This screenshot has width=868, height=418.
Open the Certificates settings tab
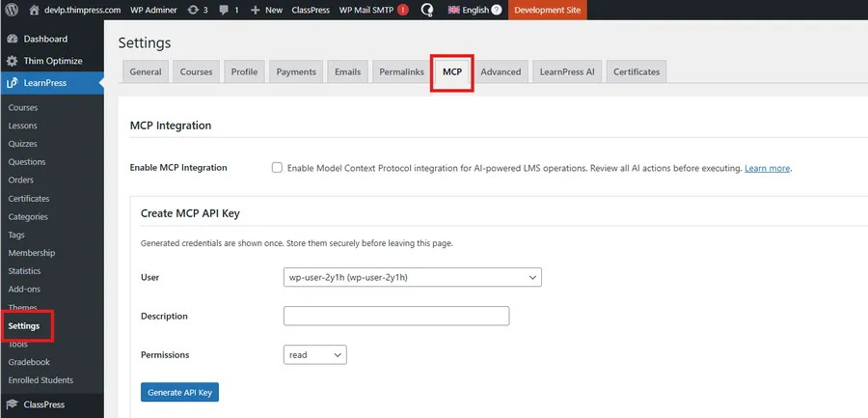coord(637,71)
